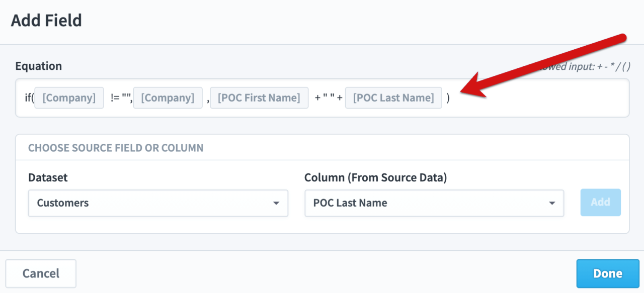Open the Dataset dropdown

click(158, 203)
